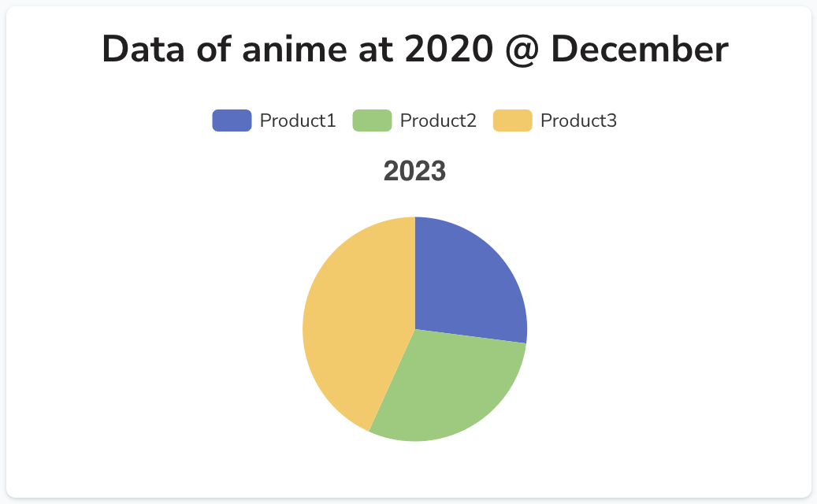Hide the Product2 series via its legend label
Image resolution: width=817 pixels, height=504 pixels.
point(438,120)
